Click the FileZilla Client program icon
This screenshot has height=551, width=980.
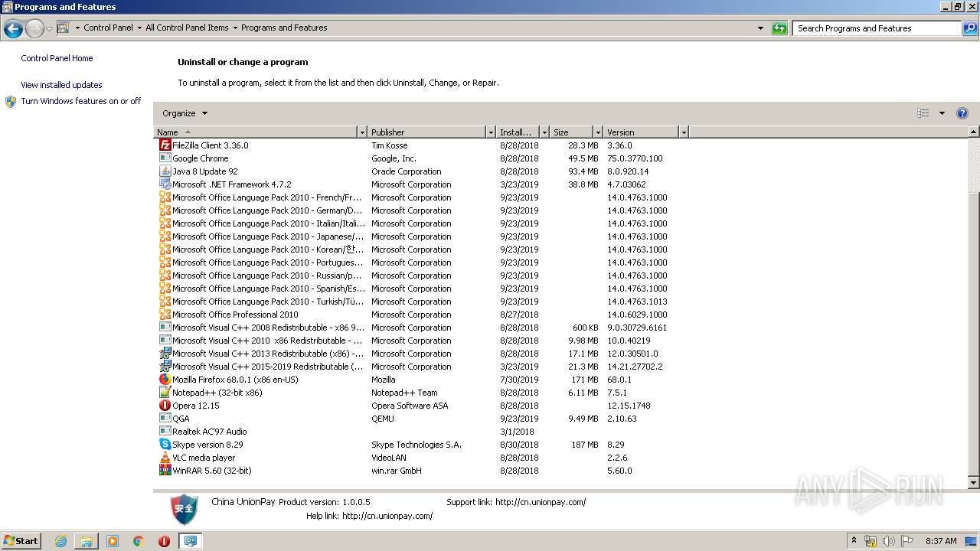[x=165, y=145]
